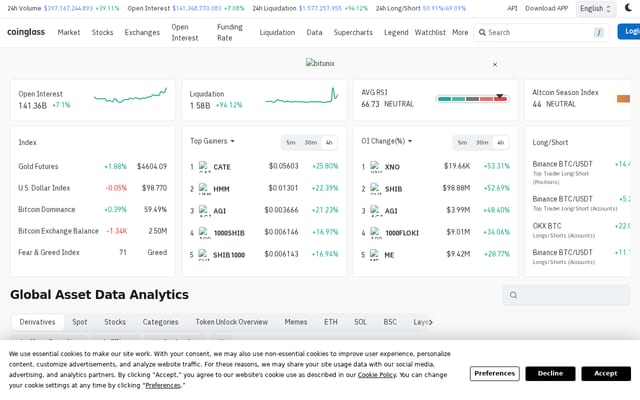This screenshot has width=640, height=400.
Task: Click Download APP link
Action: coord(547,8)
